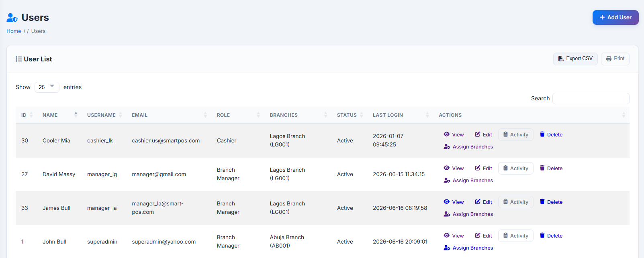
Task: Assign branches to James Bull
Action: tap(468, 214)
